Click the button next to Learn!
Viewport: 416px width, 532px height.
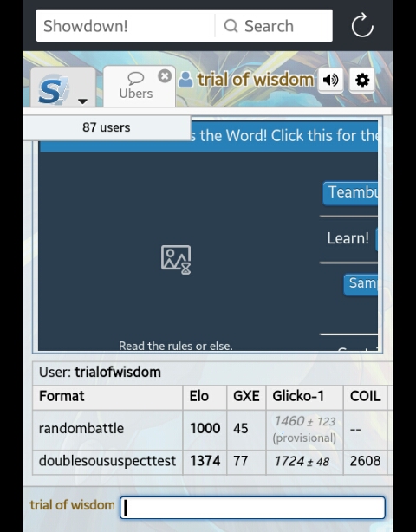[376, 239]
